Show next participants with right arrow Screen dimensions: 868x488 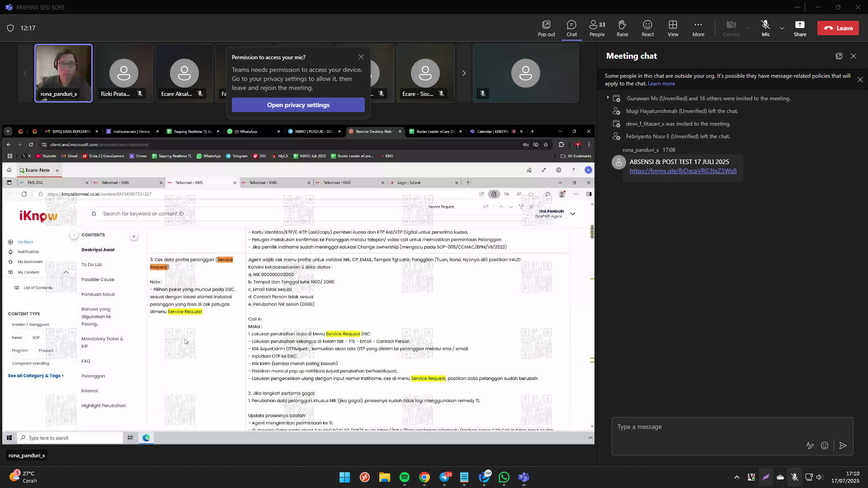coord(464,73)
